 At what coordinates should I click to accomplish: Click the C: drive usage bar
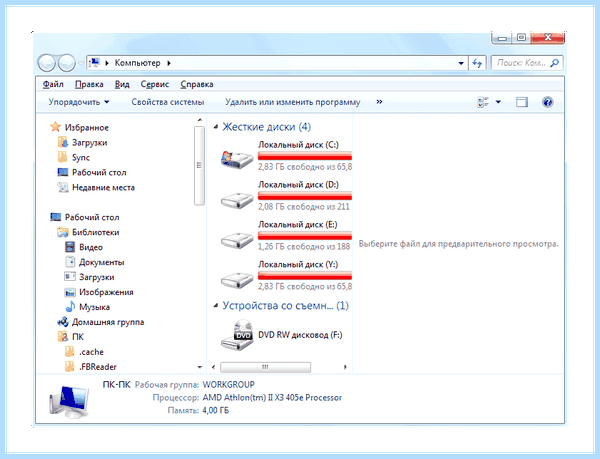(x=305, y=156)
